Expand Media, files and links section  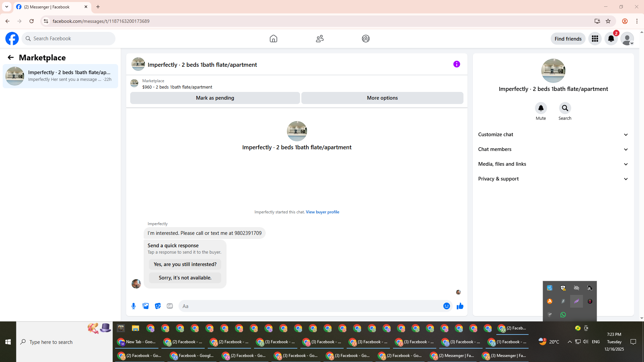coord(553,164)
